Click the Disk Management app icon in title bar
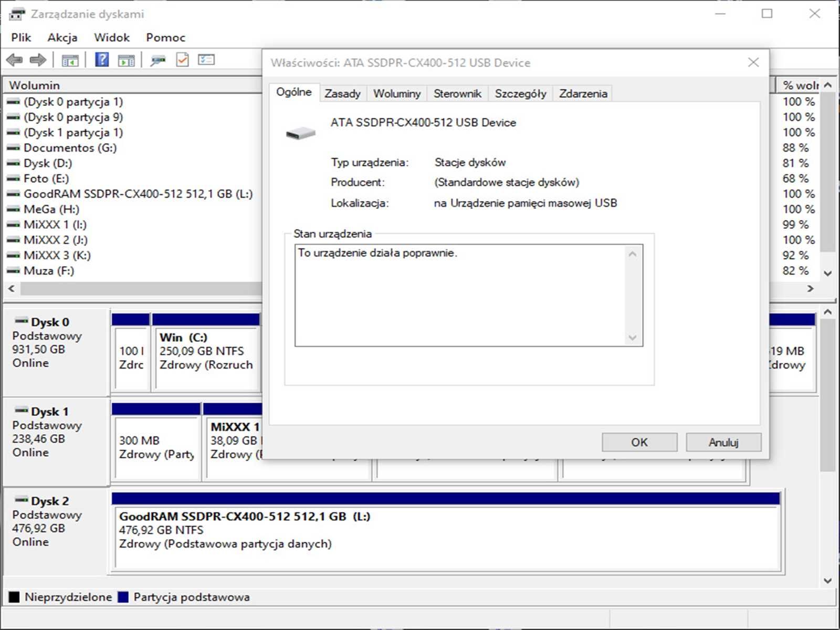The height and width of the screenshot is (630, 840). pyautogui.click(x=17, y=14)
